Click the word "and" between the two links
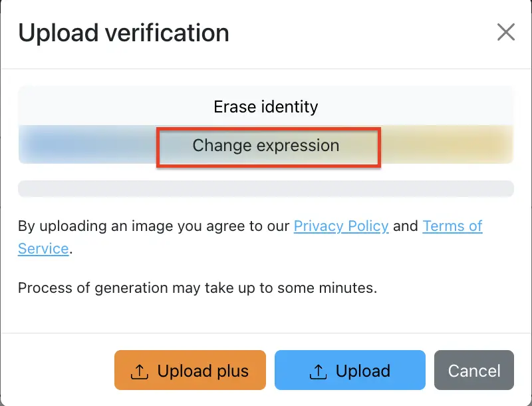The image size is (532, 406). point(405,226)
